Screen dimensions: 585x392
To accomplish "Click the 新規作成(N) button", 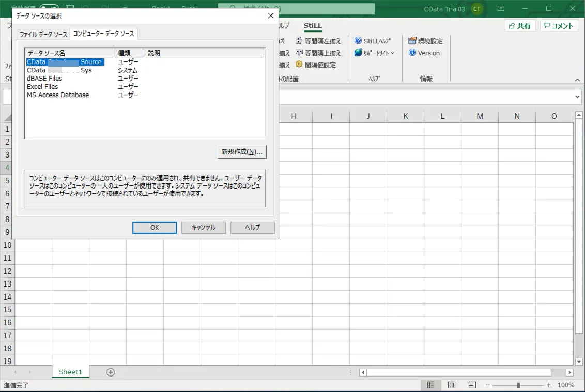I will tap(242, 151).
